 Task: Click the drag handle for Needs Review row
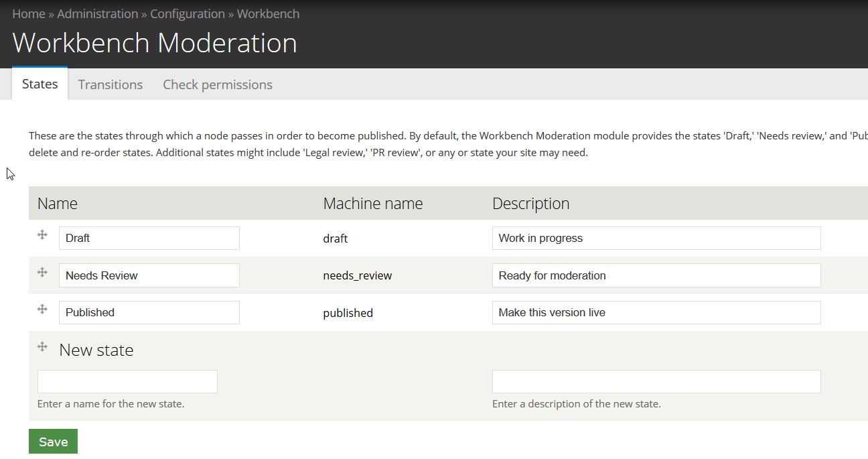coord(42,272)
